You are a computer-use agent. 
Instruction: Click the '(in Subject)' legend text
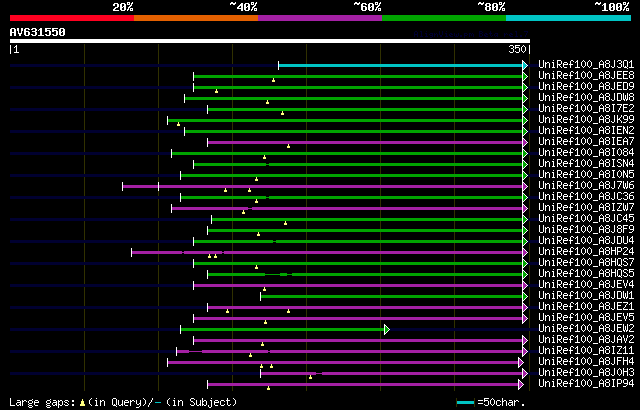pyautogui.click(x=202, y=403)
